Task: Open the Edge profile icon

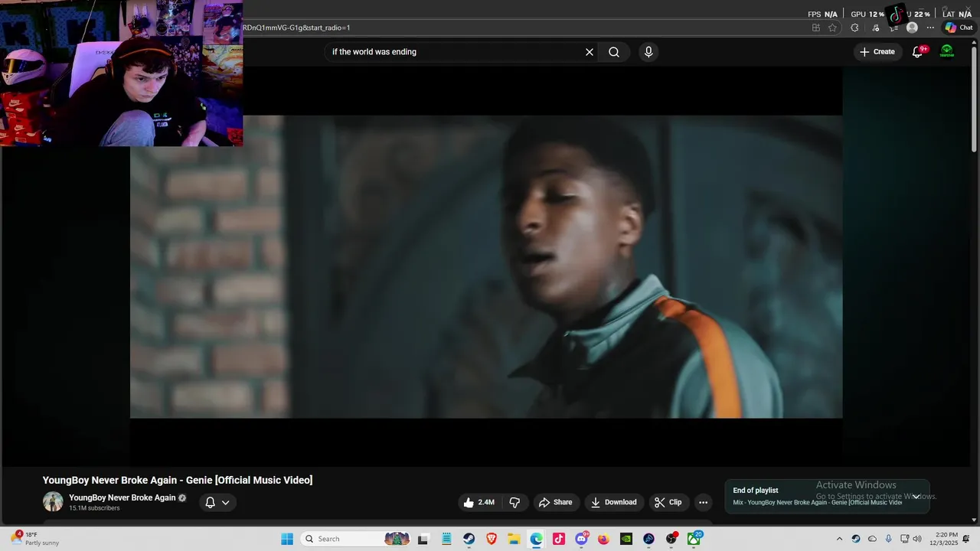Action: pos(912,28)
